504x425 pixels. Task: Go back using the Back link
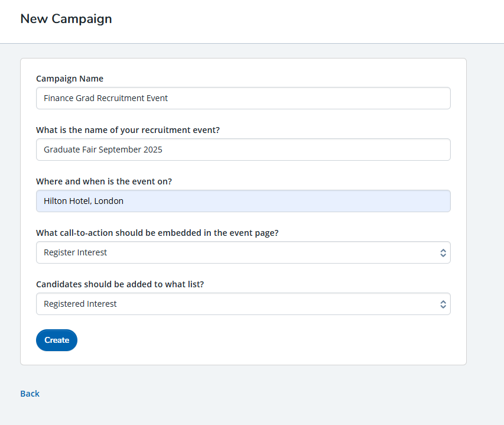30,394
